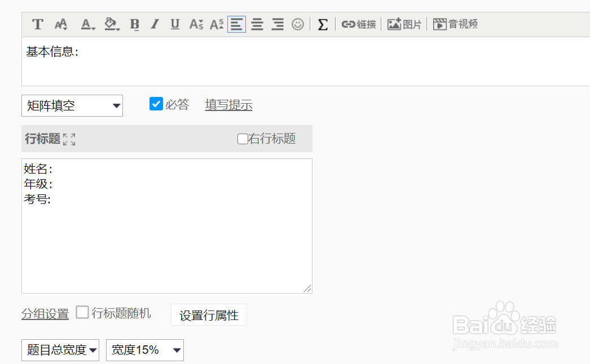590x364 pixels.
Task: Align text left
Action: point(237,24)
